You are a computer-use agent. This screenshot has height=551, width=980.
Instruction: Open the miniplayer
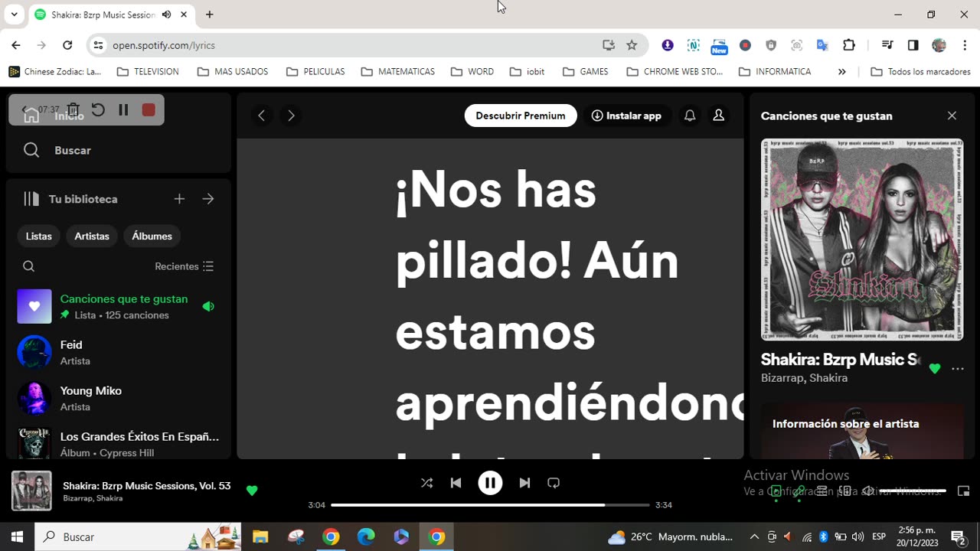tap(964, 491)
